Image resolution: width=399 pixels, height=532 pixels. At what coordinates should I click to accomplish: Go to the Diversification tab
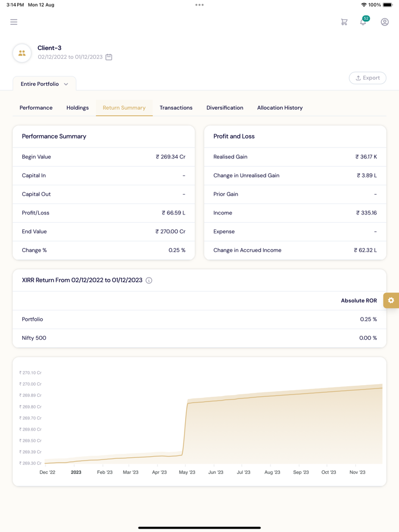[224, 108]
